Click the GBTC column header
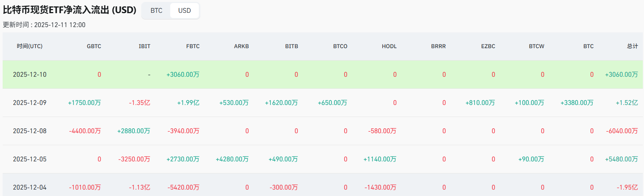The image size is (644, 196). [94, 46]
